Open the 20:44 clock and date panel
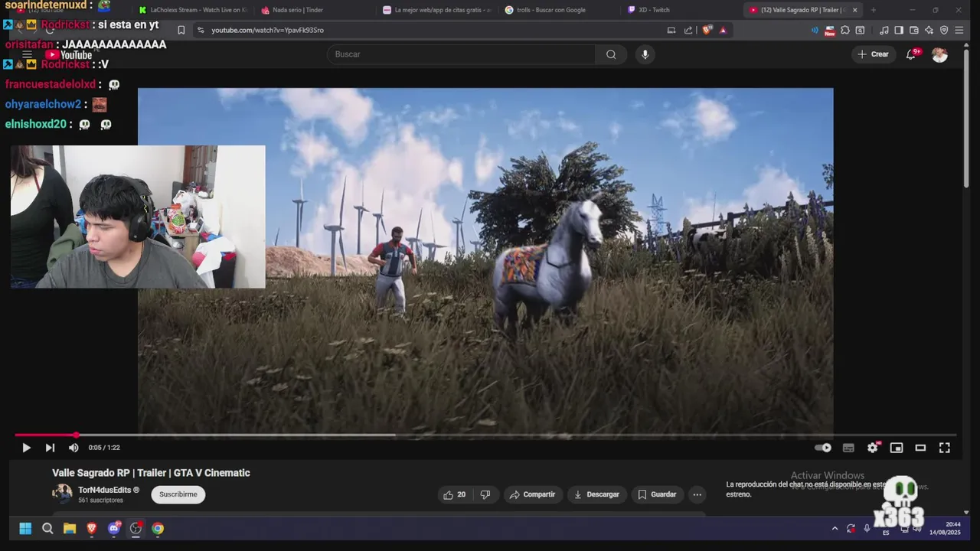Viewport: 980px width, 551px height. coord(946,528)
